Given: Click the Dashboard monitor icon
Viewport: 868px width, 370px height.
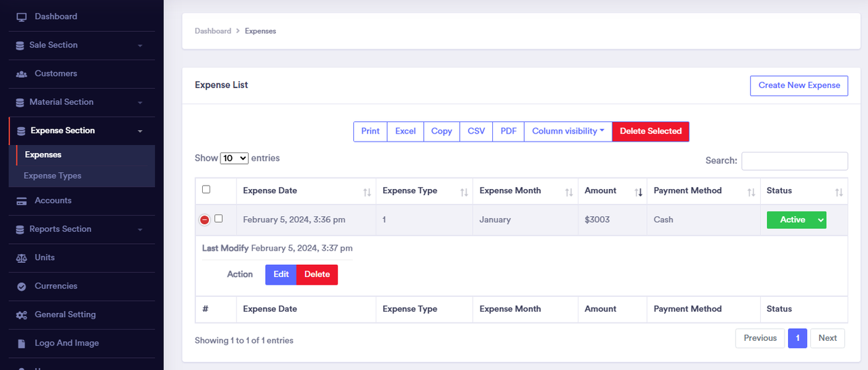Looking at the screenshot, I should tap(22, 16).
